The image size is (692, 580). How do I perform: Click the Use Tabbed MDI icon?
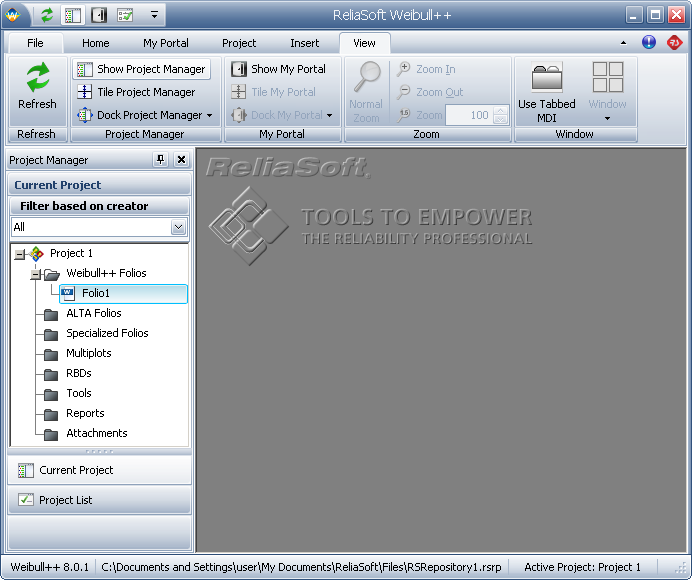coord(546,80)
